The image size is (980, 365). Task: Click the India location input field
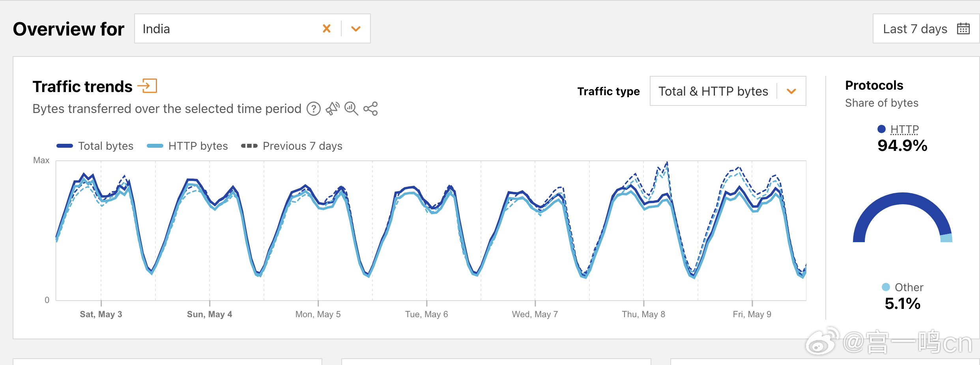[x=229, y=29]
